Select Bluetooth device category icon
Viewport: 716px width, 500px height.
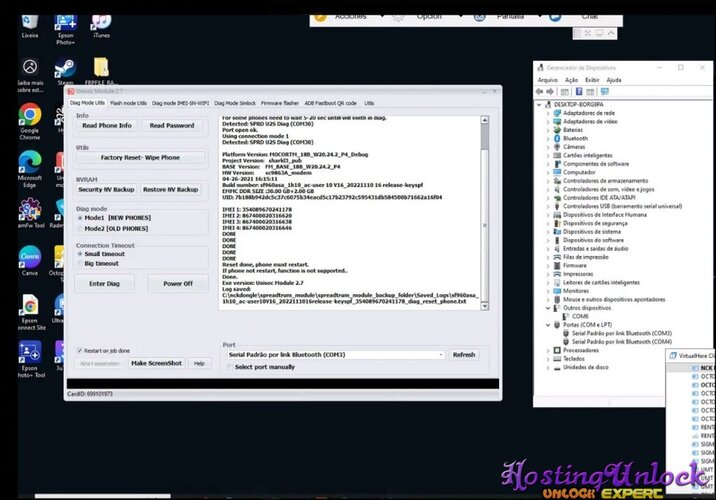557,138
